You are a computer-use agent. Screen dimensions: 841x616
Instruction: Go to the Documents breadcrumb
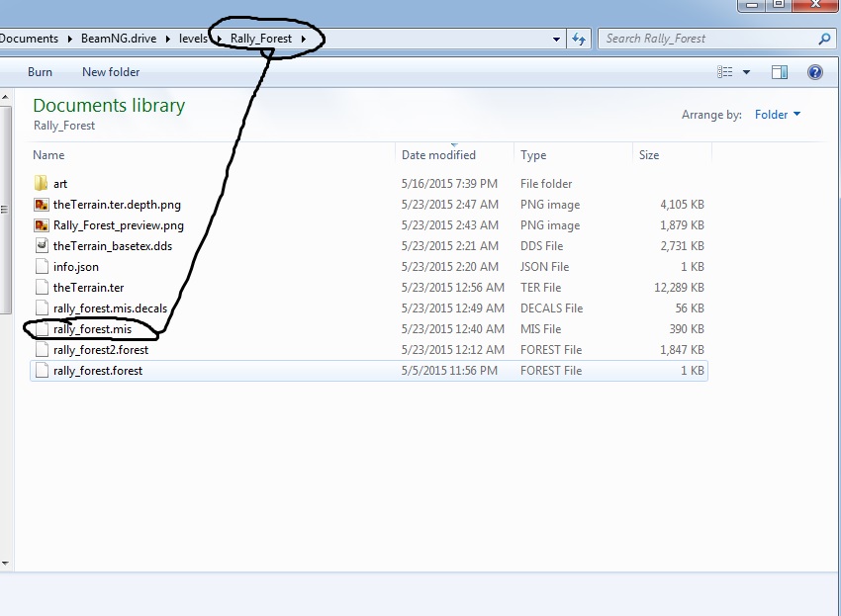click(29, 39)
